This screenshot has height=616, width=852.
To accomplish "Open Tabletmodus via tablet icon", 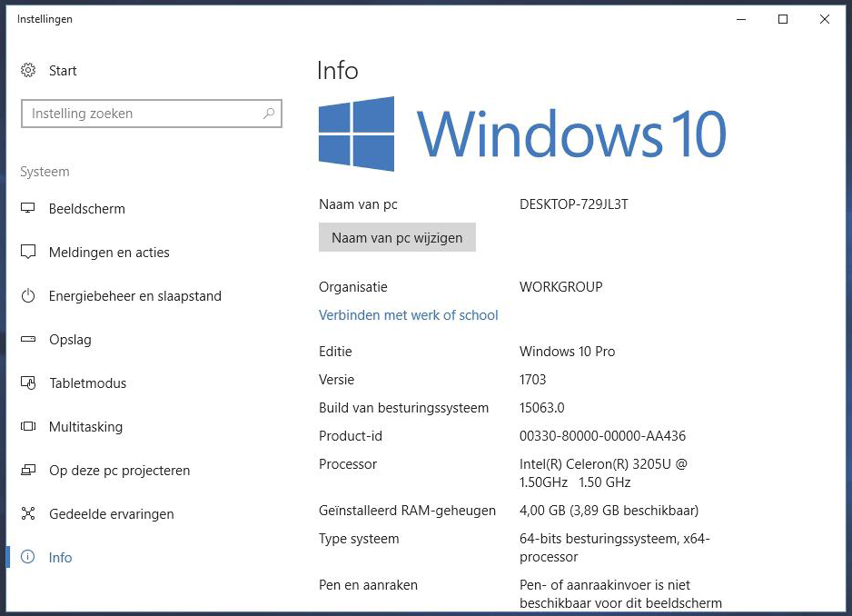I will 28,383.
